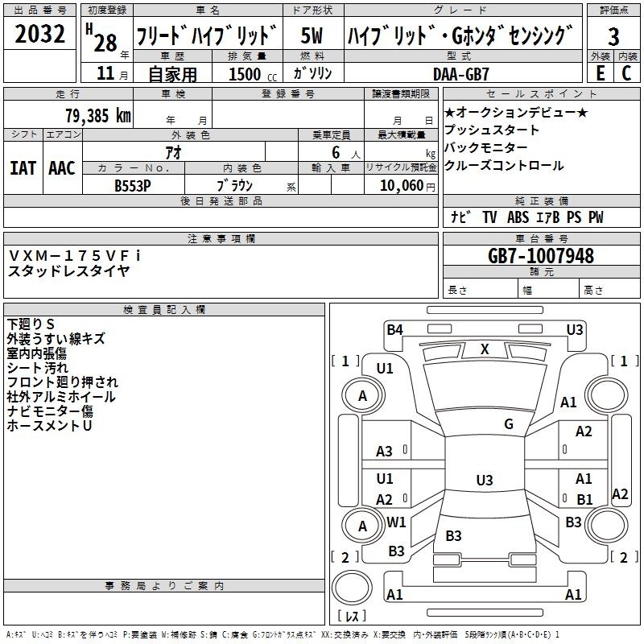Click the クルーズコントロール sales point

click(x=504, y=166)
